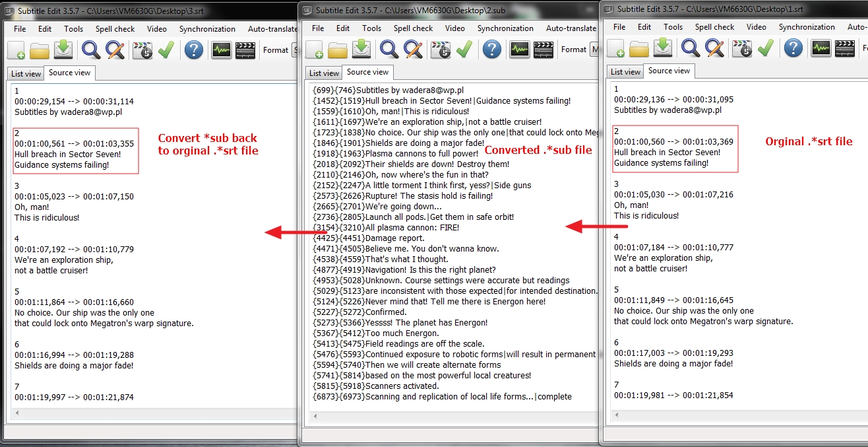
Task: Open File menu in 1.srt window
Action: [619, 27]
